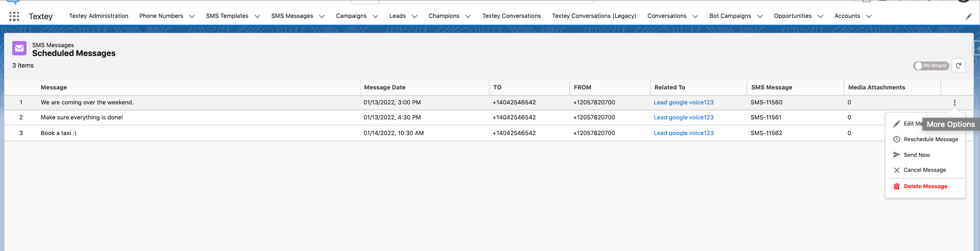Open Lead google voice123 link in row 3

(x=683, y=133)
